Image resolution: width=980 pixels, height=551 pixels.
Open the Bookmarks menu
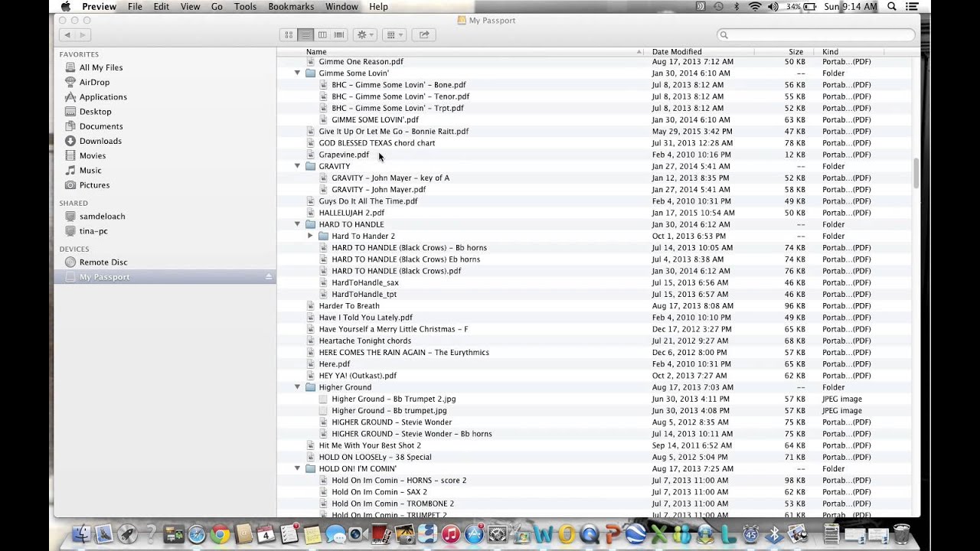(291, 6)
